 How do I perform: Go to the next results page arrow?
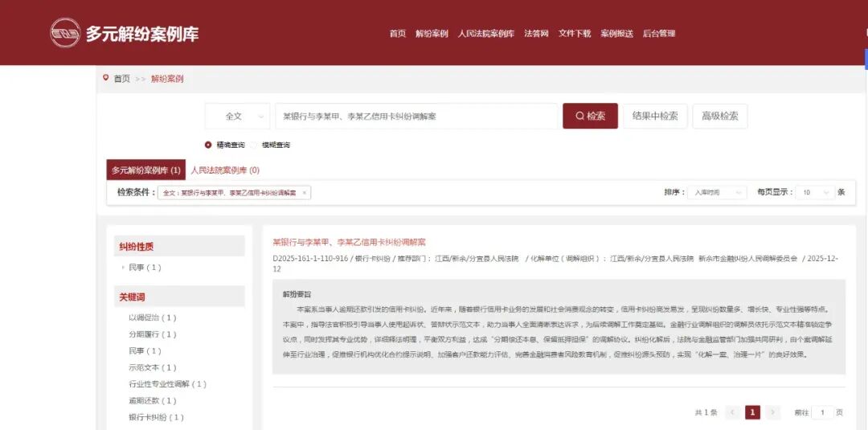772,412
